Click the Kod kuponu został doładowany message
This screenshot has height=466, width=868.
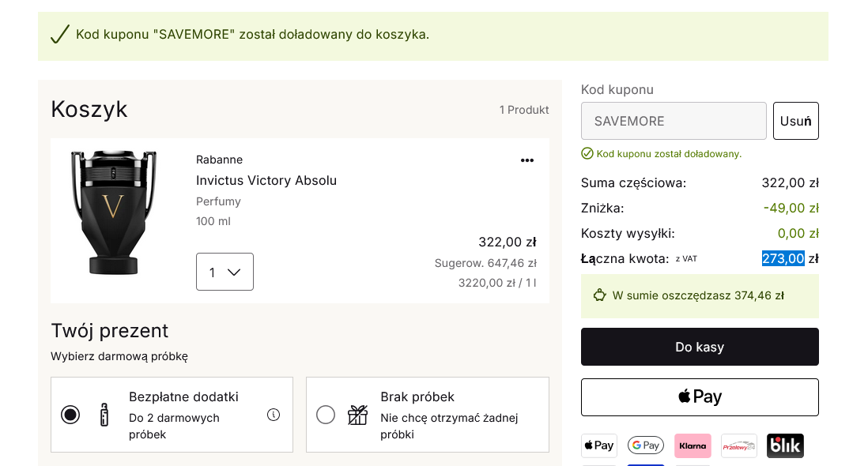pyautogui.click(x=669, y=154)
